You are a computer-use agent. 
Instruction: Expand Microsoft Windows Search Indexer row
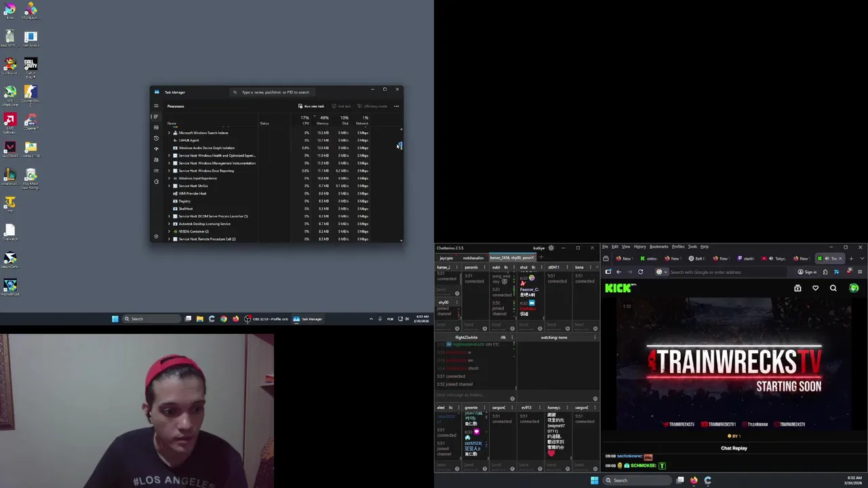[169, 133]
